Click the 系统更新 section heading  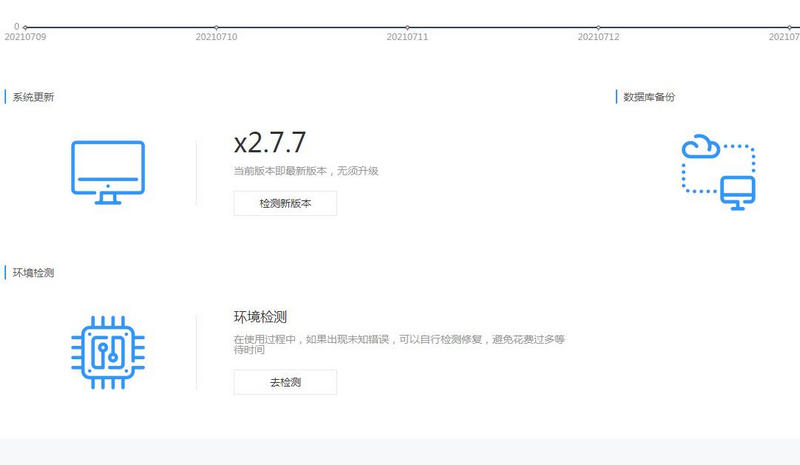click(33, 97)
